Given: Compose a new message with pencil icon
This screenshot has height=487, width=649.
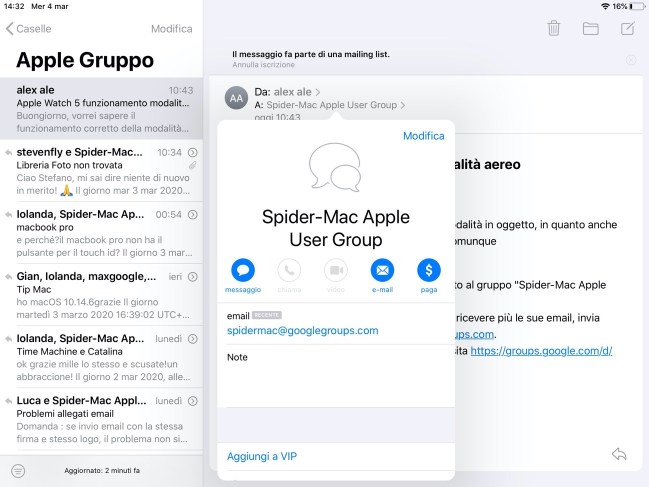Looking at the screenshot, I should click(627, 29).
